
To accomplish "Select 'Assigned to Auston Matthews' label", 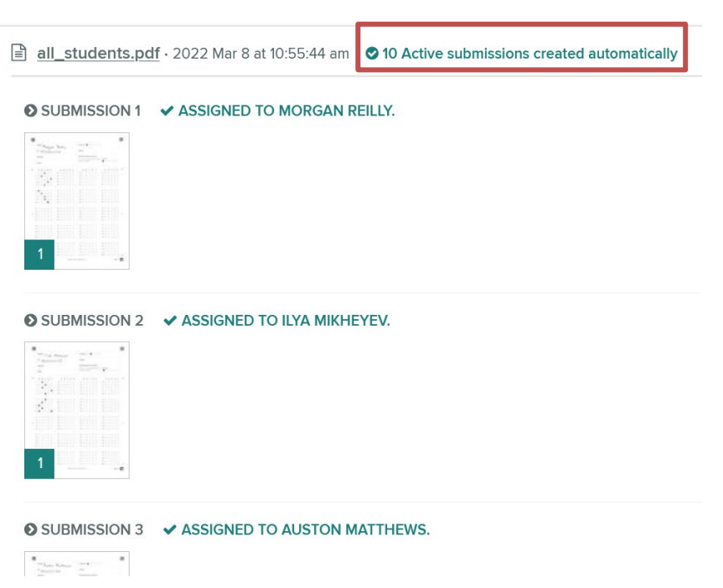I will coord(305,529).
